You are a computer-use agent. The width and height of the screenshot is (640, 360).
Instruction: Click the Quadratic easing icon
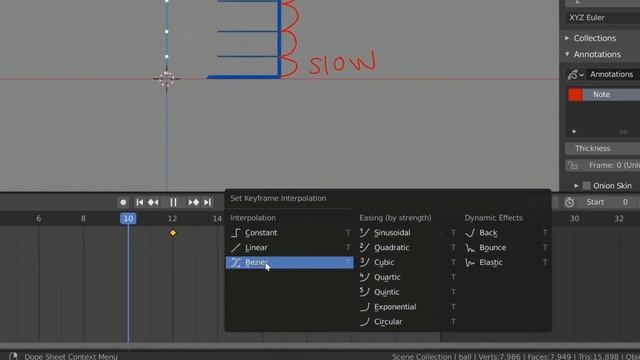pyautogui.click(x=364, y=247)
